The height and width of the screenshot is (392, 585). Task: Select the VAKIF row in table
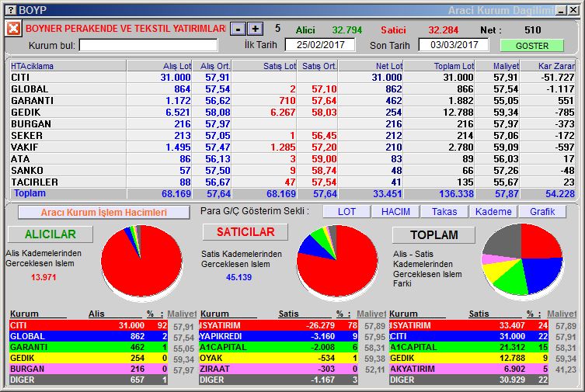tap(292, 147)
